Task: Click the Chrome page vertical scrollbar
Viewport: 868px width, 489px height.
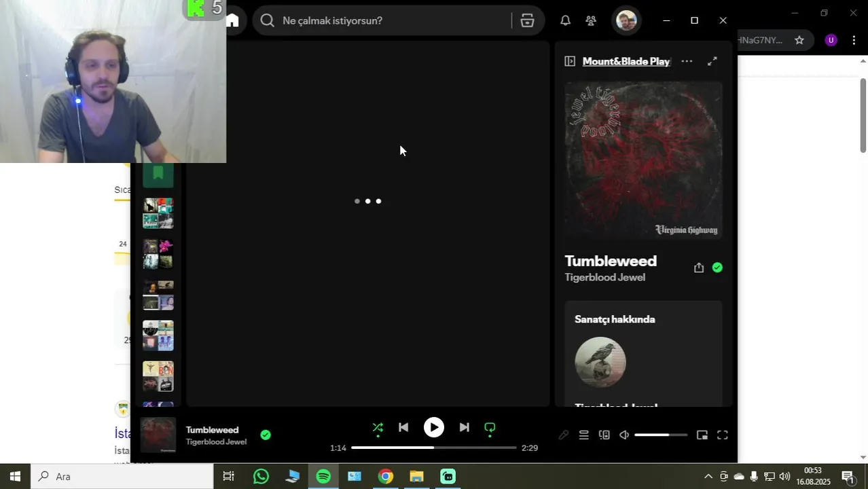Action: point(863,115)
